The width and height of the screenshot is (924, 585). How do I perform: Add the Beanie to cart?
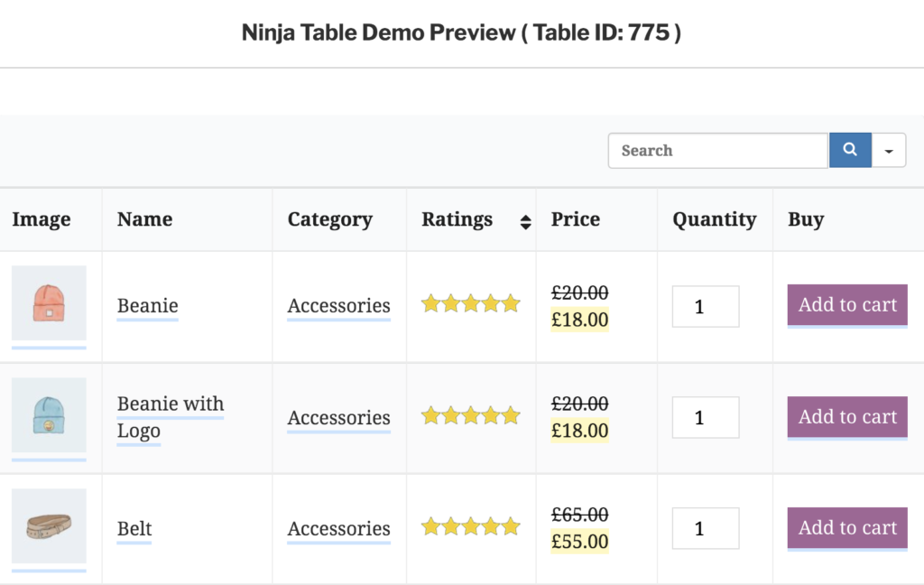(x=847, y=305)
